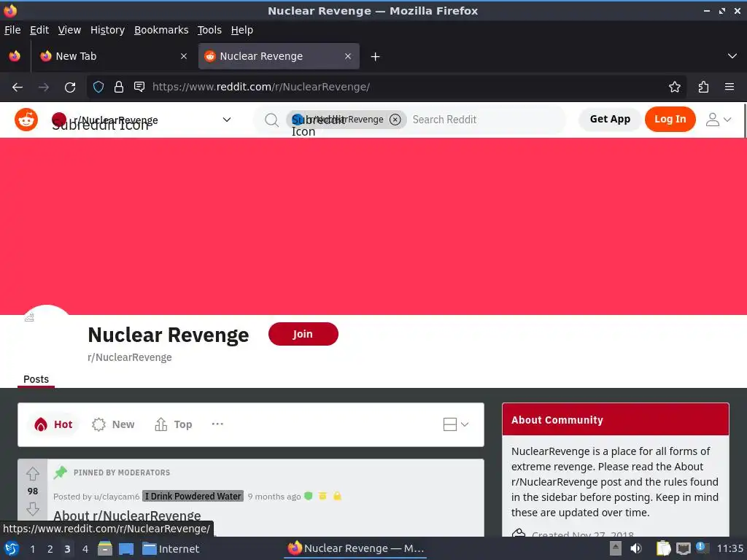Switch to the New Tab tab
This screenshot has height=560, width=747.
click(x=113, y=56)
